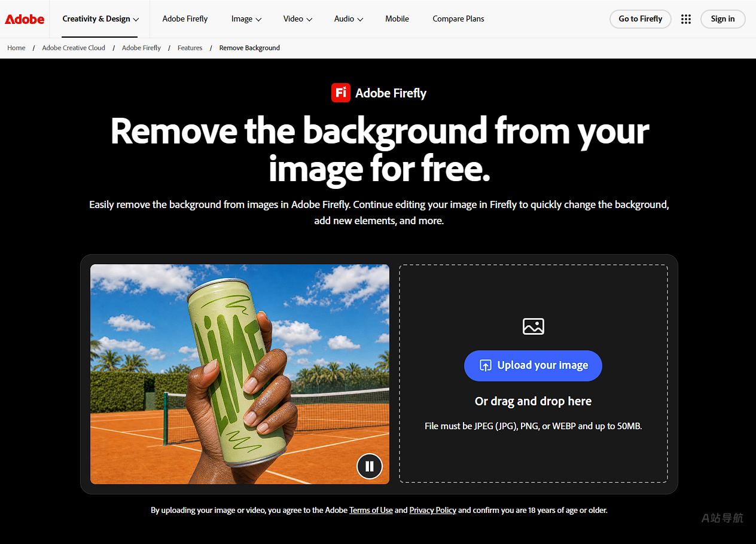Pause the demo animation
The width and height of the screenshot is (756, 544).
(x=370, y=466)
